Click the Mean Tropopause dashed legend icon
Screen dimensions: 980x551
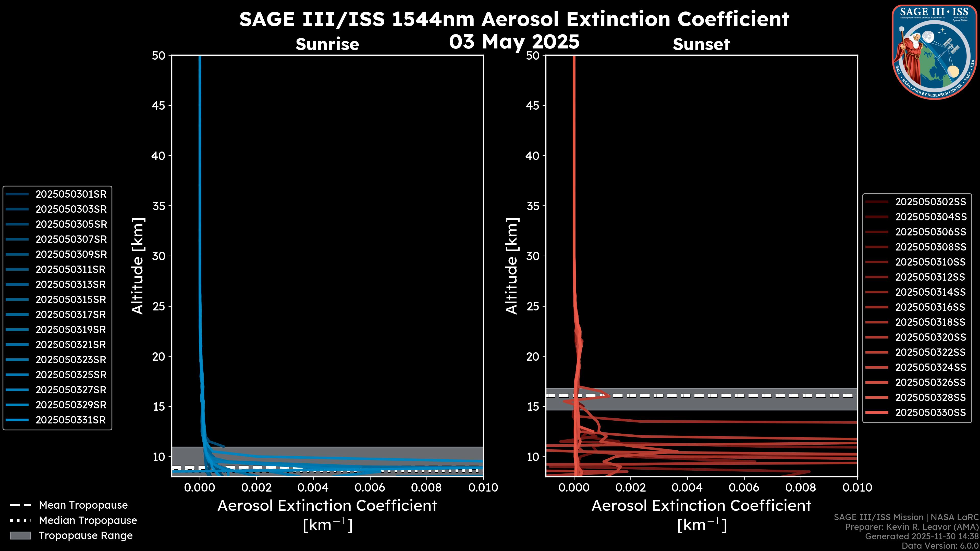pyautogui.click(x=20, y=505)
